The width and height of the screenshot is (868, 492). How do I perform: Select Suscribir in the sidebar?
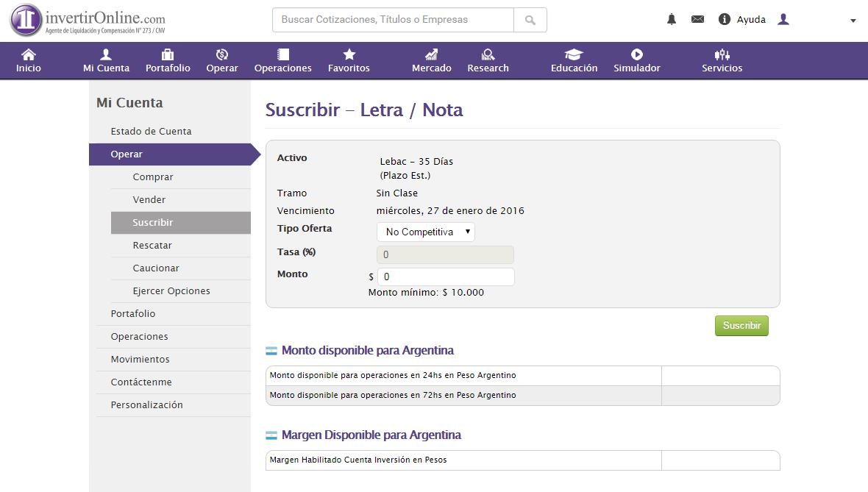click(180, 223)
